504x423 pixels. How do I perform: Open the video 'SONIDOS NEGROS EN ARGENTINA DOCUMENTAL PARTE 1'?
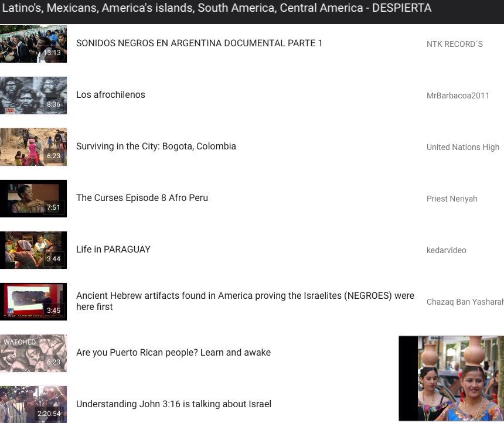pos(199,43)
